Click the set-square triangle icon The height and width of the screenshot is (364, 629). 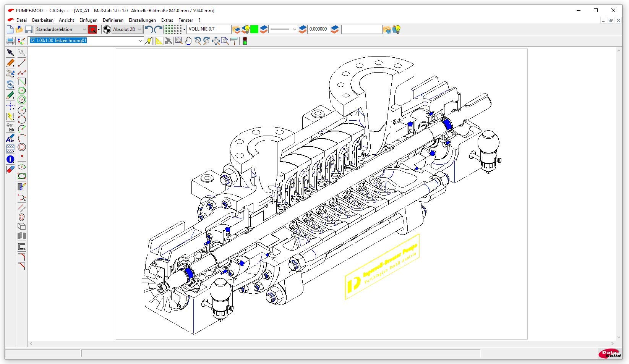(x=159, y=41)
